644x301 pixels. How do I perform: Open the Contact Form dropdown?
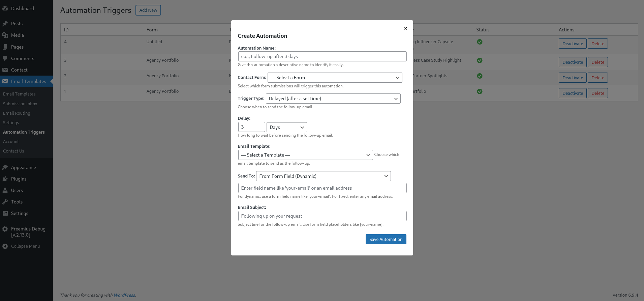(x=335, y=78)
